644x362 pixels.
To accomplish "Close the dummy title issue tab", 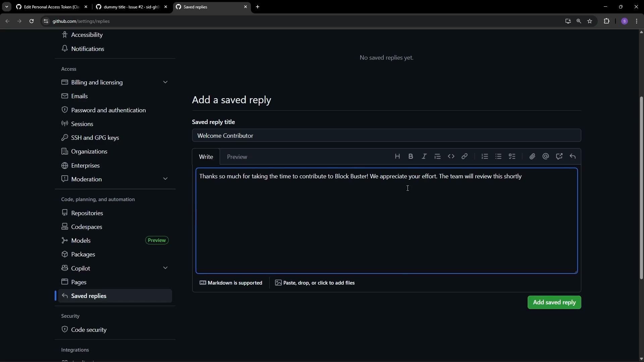I will [x=166, y=7].
